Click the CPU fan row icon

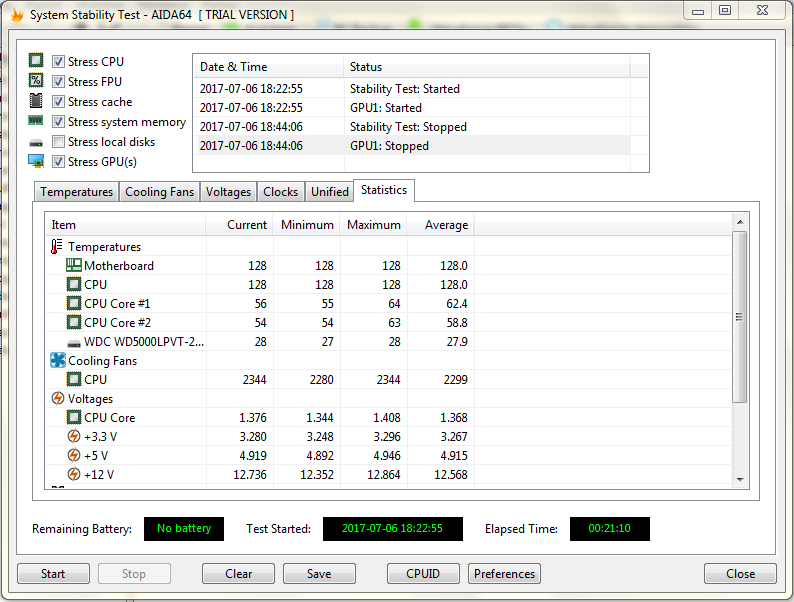[74, 379]
